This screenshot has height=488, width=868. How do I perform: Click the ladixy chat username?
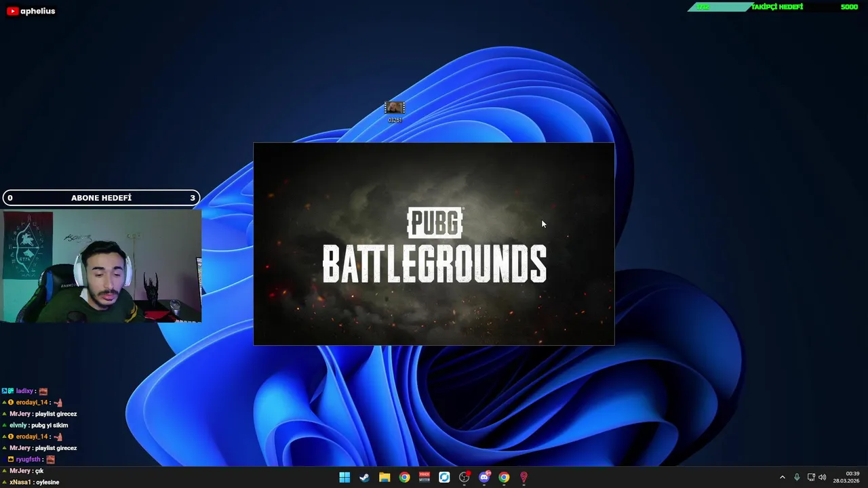24,391
